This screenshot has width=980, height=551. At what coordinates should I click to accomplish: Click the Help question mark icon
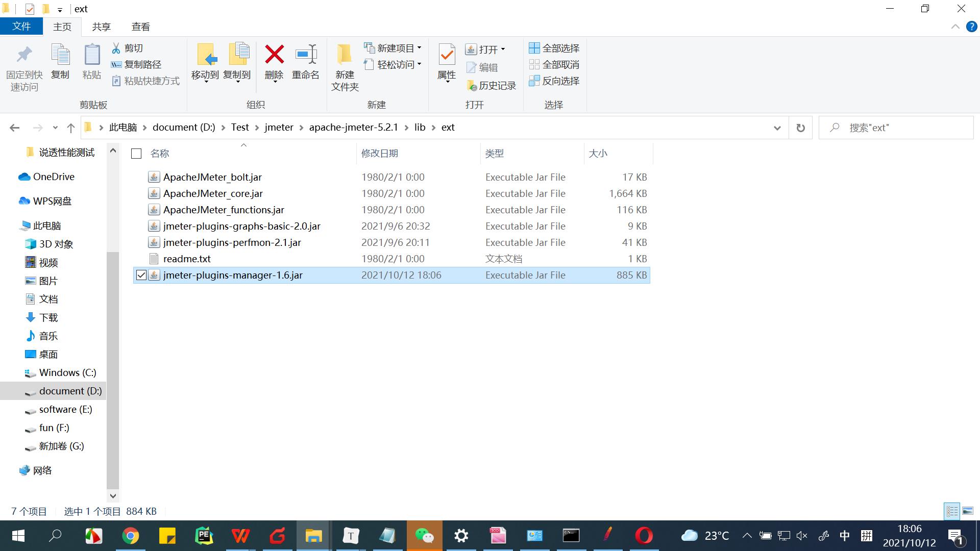[971, 27]
